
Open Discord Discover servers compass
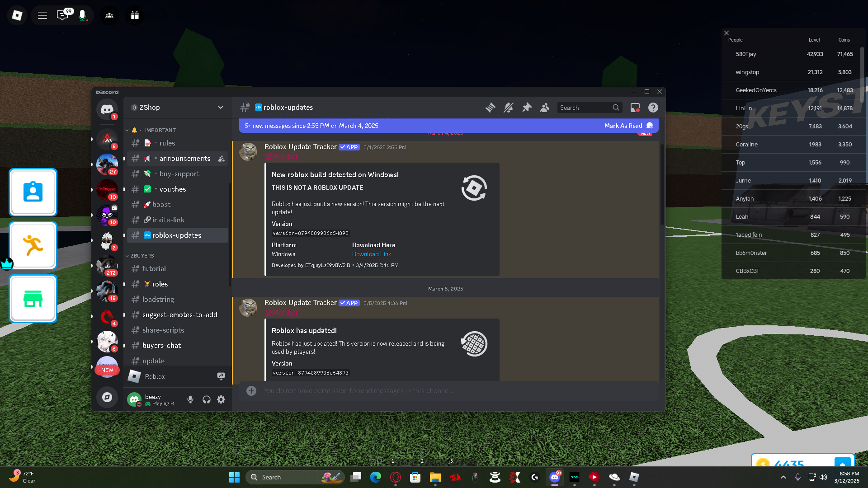point(107,397)
